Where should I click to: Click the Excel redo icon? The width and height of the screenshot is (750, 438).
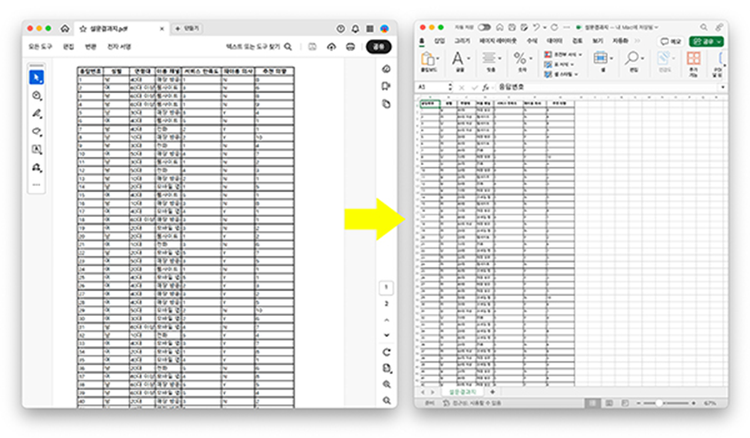click(x=554, y=27)
